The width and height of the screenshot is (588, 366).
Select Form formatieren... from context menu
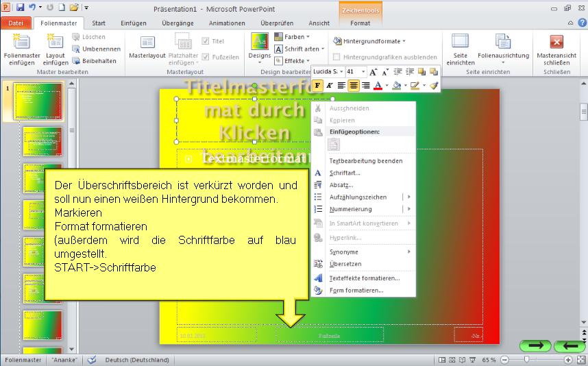pyautogui.click(x=356, y=290)
